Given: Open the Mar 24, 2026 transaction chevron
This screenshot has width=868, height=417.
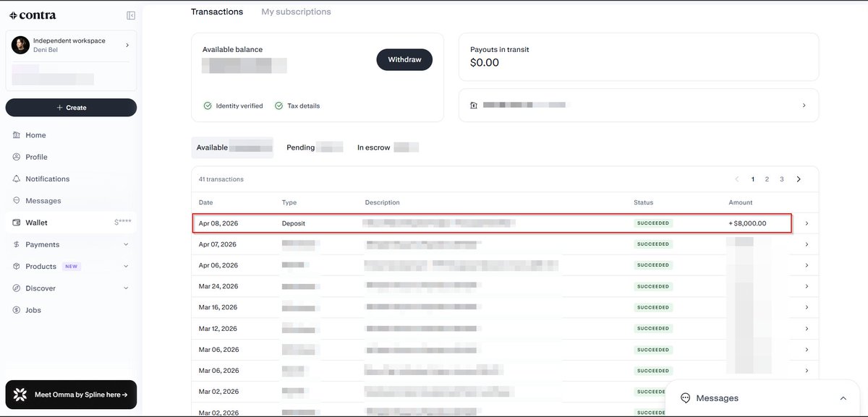Looking at the screenshot, I should (807, 286).
